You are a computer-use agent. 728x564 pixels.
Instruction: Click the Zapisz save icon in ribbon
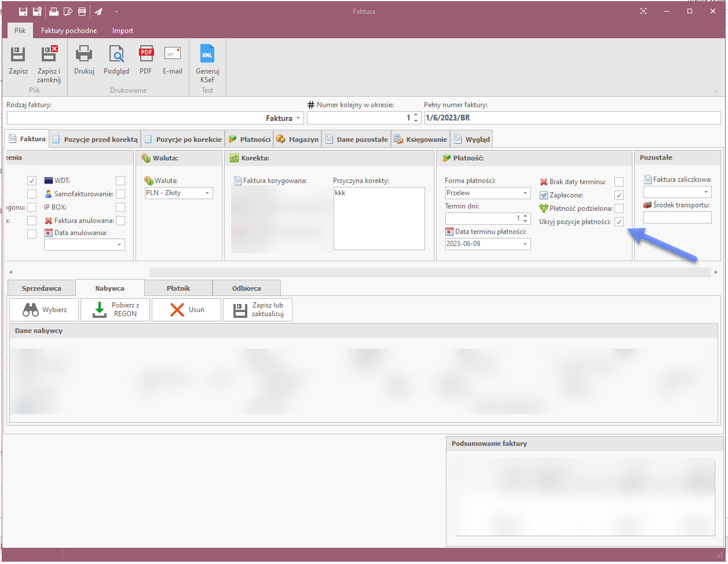pyautogui.click(x=18, y=55)
